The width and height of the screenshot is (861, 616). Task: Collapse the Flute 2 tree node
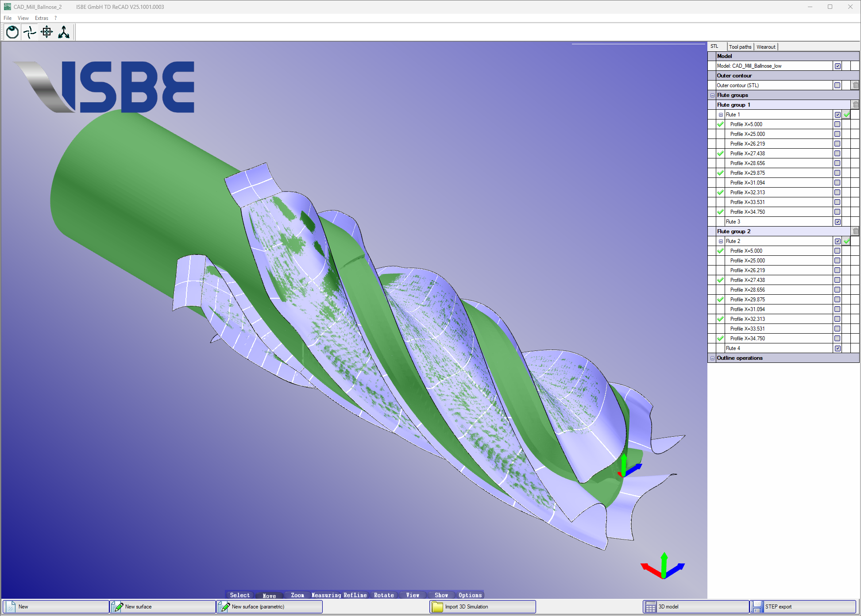721,241
